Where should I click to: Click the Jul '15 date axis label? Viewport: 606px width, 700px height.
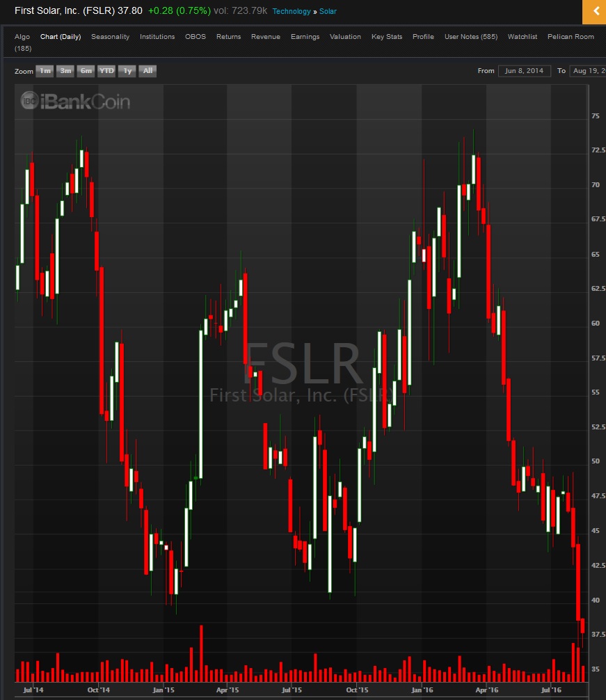click(292, 690)
